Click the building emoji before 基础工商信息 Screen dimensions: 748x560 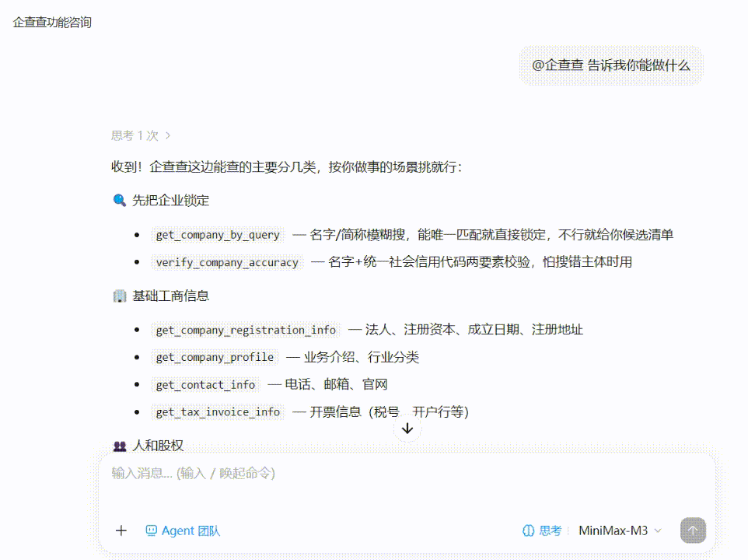119,296
